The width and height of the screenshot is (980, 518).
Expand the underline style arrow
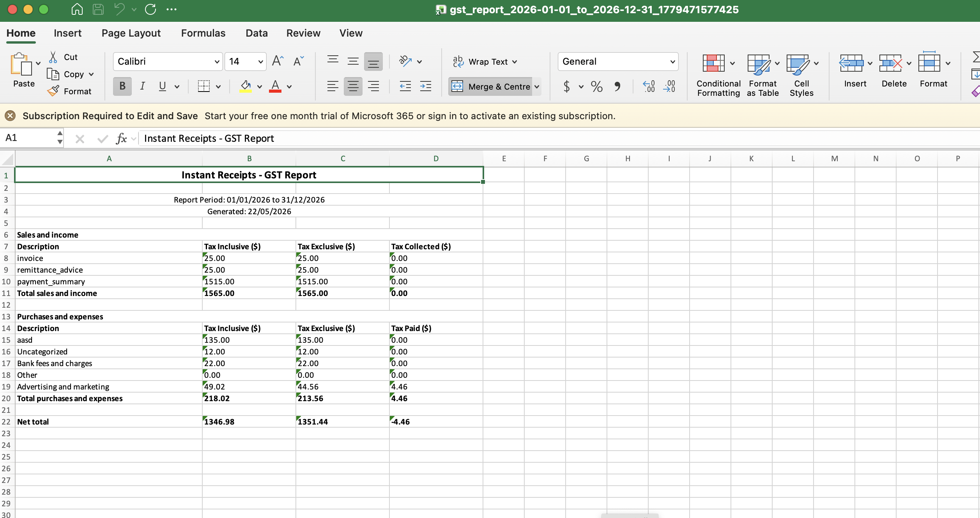click(177, 86)
